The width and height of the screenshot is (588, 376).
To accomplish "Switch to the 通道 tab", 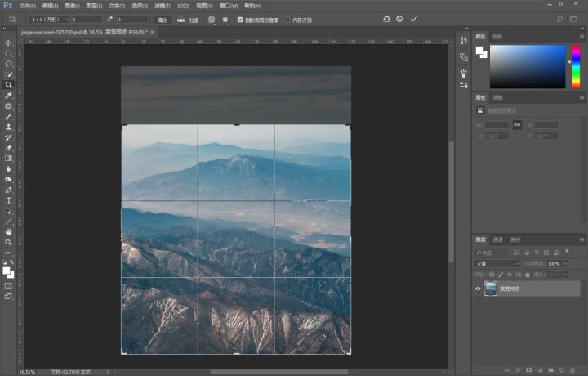I will tap(498, 239).
